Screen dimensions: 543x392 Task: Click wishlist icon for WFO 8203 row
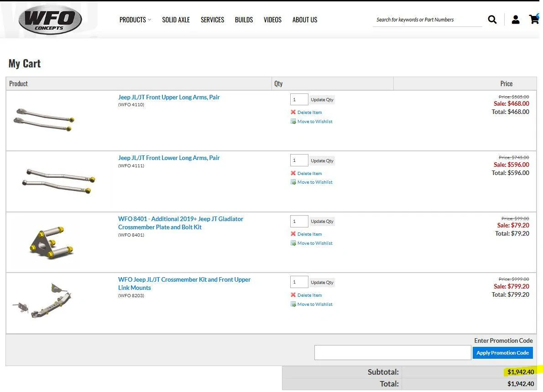293,304
